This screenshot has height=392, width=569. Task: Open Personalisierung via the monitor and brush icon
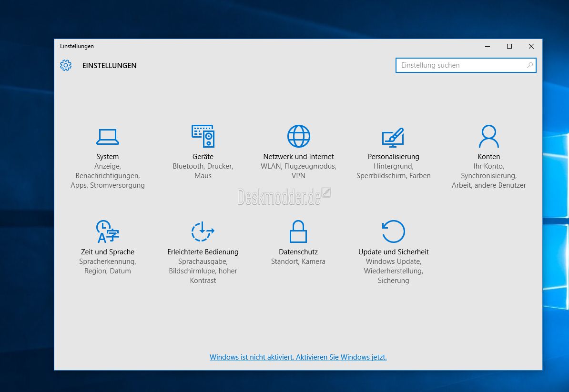pos(393,138)
